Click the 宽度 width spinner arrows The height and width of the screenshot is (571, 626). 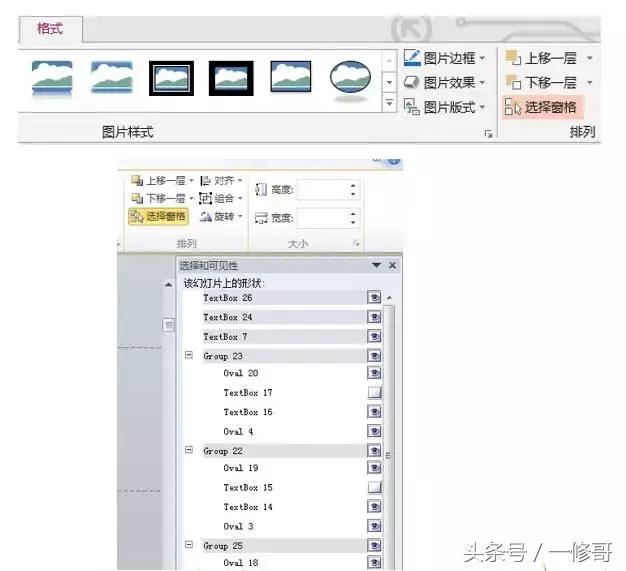point(353,218)
